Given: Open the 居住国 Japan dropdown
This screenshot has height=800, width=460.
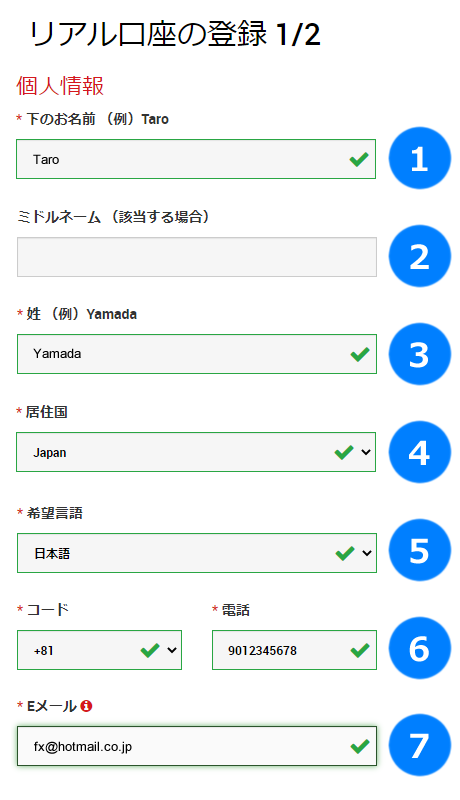Looking at the screenshot, I should 196,452.
